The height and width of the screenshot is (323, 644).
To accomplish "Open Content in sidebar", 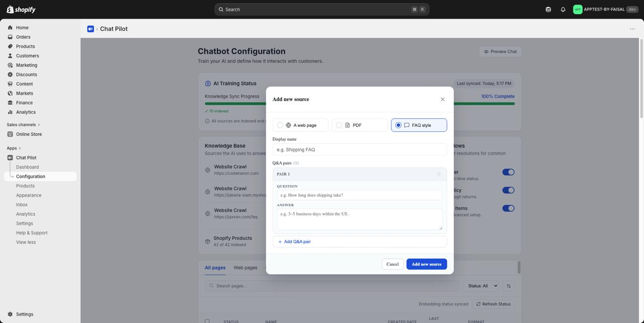I will [24, 84].
